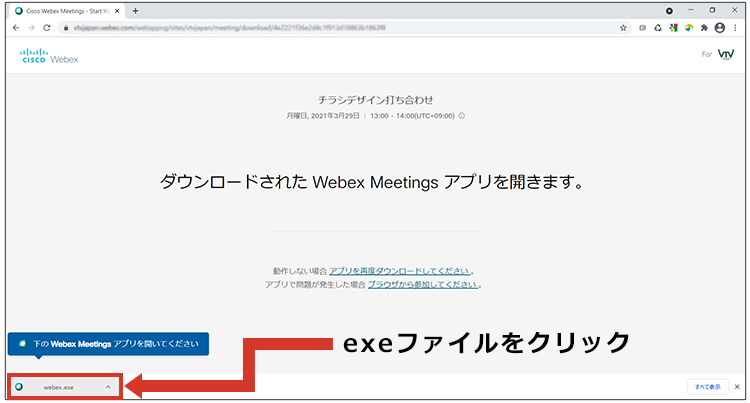Open the downloaded webex.exe file
The width and height of the screenshot is (750, 403).
click(x=59, y=387)
